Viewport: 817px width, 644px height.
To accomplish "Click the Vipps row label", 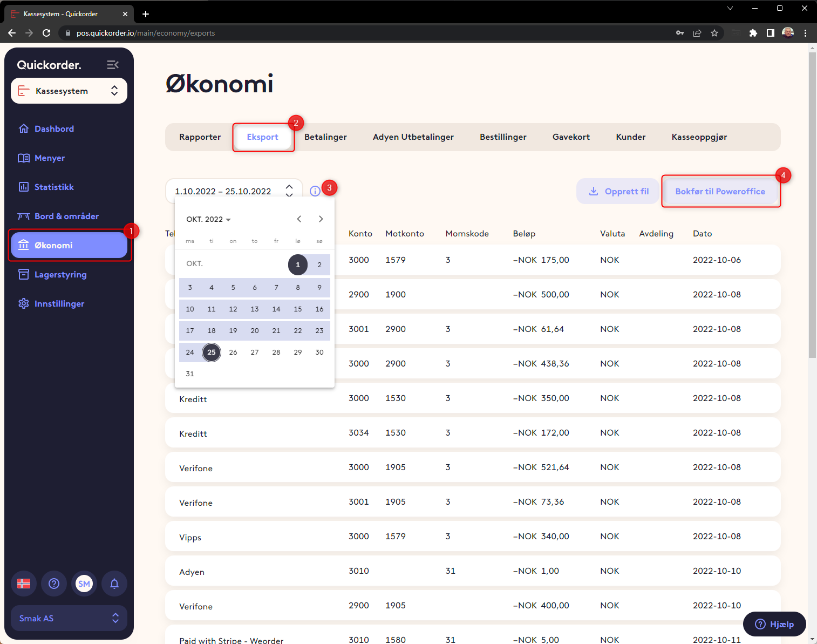I will [190, 537].
